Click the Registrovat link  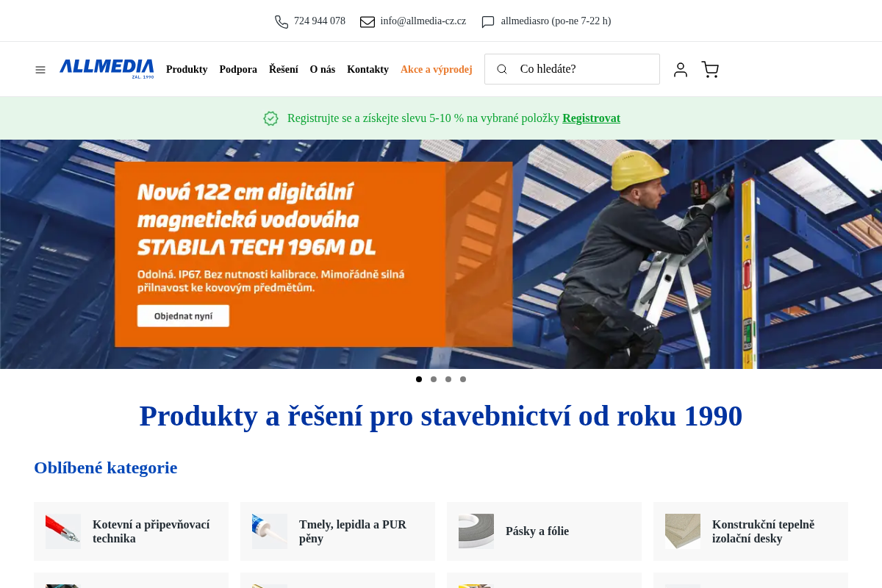pos(591,118)
